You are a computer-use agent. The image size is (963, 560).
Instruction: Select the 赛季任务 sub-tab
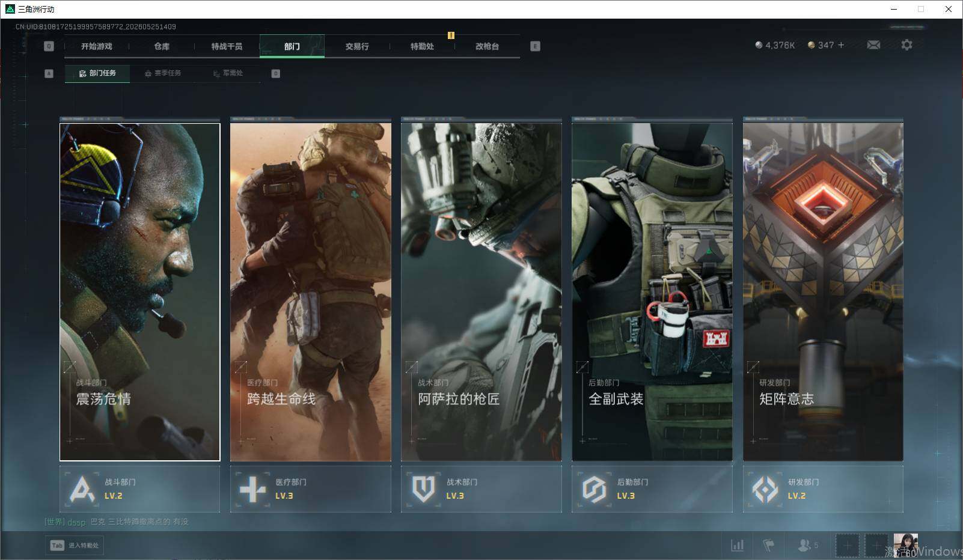pos(163,73)
